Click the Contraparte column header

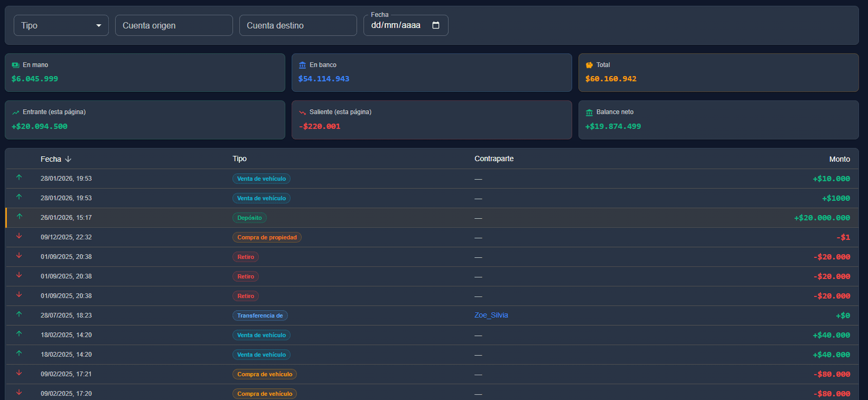494,158
